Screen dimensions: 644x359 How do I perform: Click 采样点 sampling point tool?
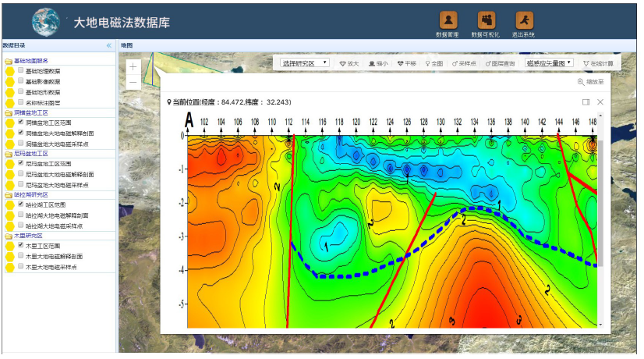click(464, 63)
